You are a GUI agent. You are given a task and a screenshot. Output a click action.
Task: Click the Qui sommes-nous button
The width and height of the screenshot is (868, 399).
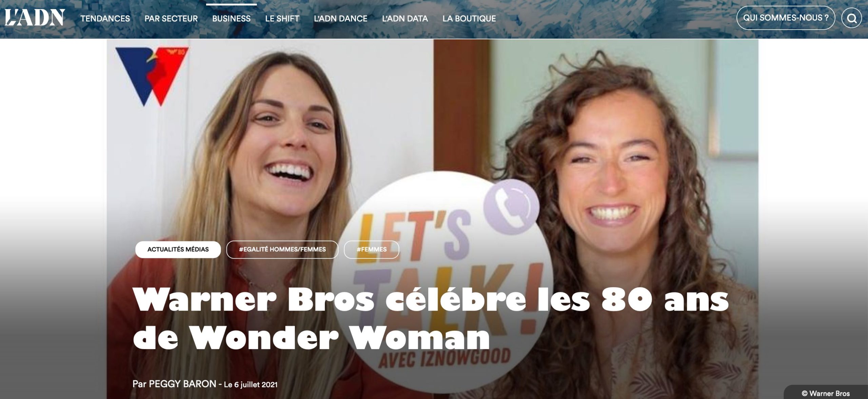click(x=786, y=18)
